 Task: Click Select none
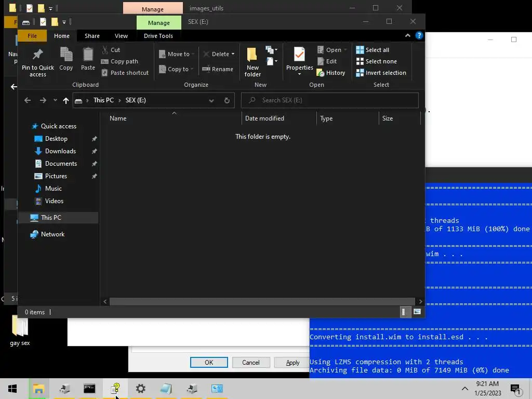click(x=376, y=61)
